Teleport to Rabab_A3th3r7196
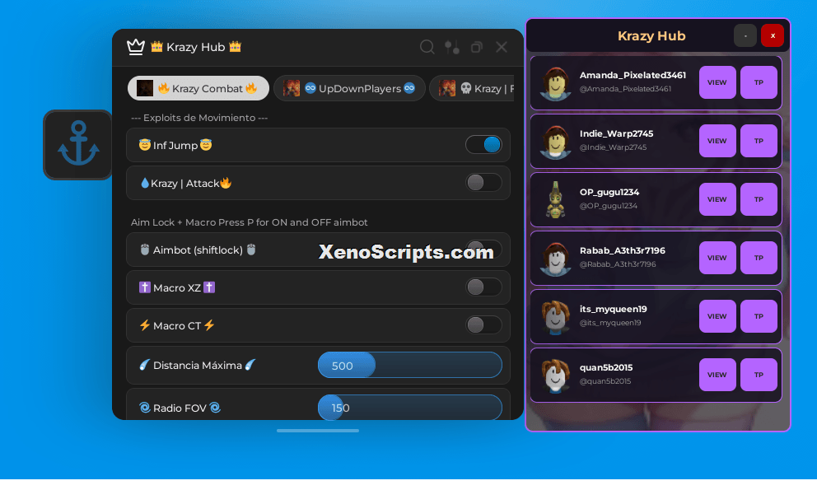 [x=759, y=258]
